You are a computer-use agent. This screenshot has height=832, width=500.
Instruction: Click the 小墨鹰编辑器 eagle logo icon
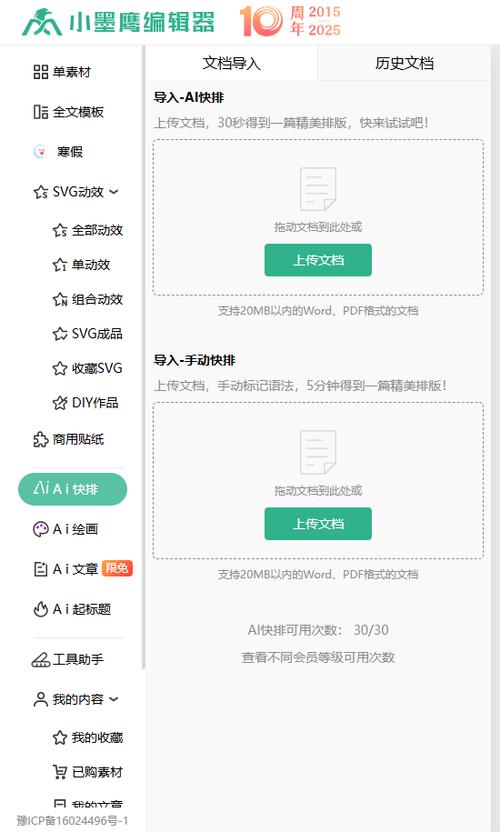(42, 22)
